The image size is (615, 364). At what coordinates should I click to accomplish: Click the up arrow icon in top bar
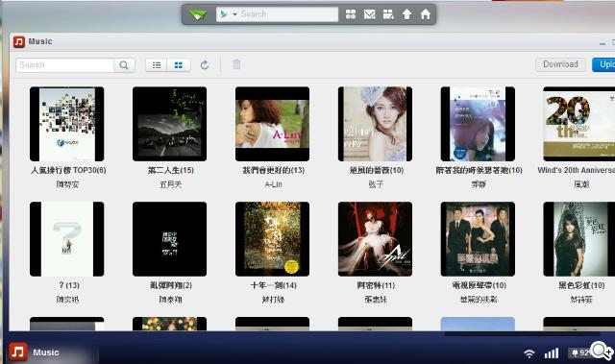(406, 14)
